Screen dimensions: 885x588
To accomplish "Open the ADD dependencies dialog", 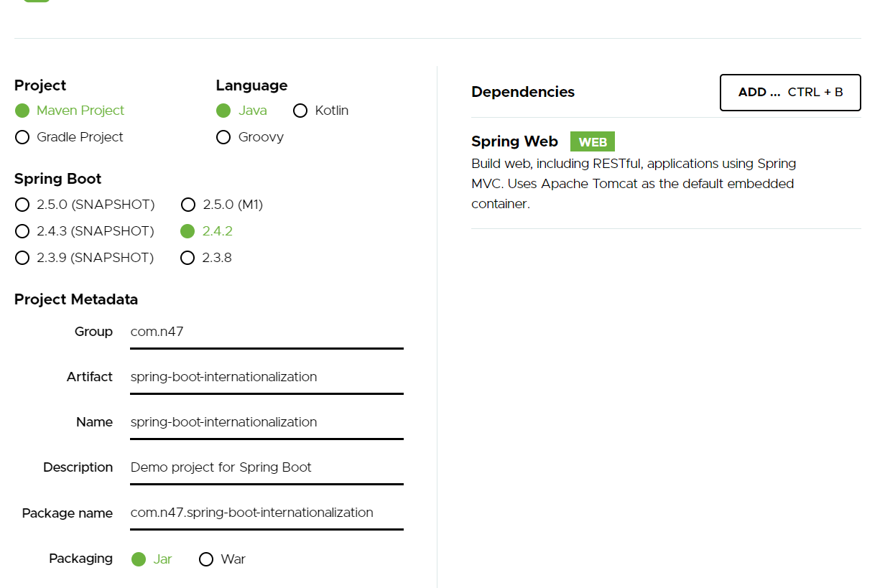I will point(789,92).
